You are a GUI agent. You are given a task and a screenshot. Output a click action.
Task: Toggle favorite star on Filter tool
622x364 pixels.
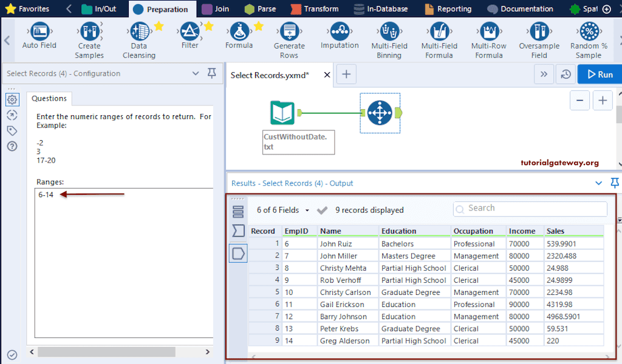click(x=208, y=26)
